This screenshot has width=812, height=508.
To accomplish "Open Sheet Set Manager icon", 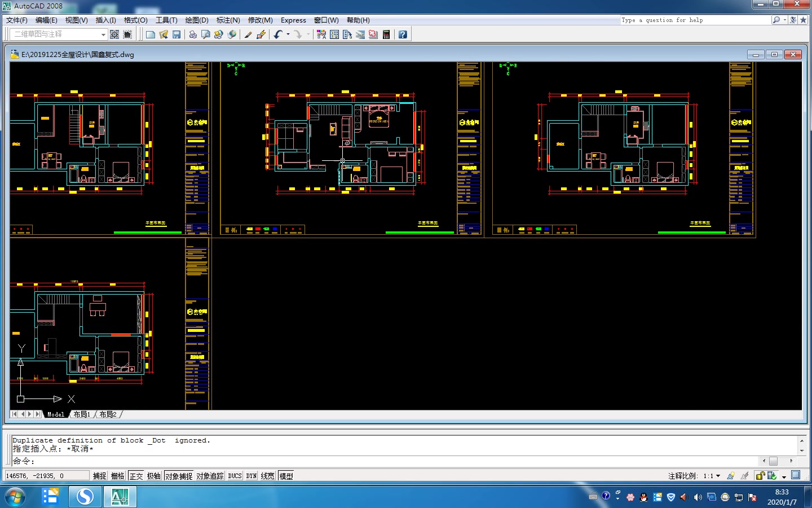I will 360,34.
